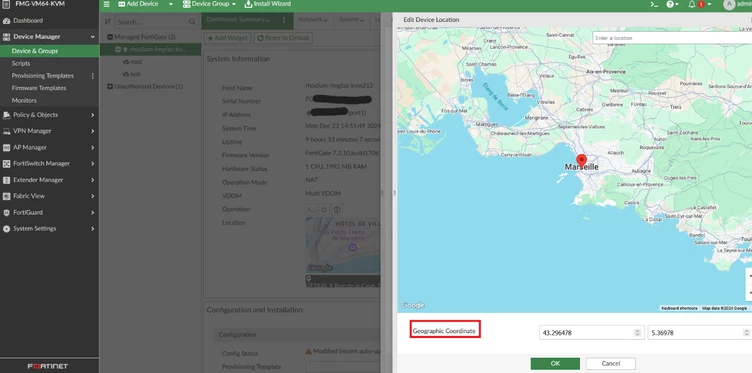The height and width of the screenshot is (373, 752).
Task: Expand the AP Manager section
Action: coord(93,148)
